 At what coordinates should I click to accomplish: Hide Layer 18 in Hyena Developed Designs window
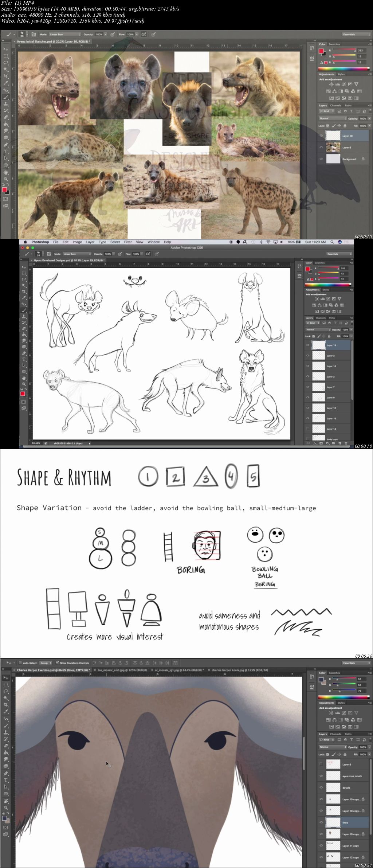point(308,366)
